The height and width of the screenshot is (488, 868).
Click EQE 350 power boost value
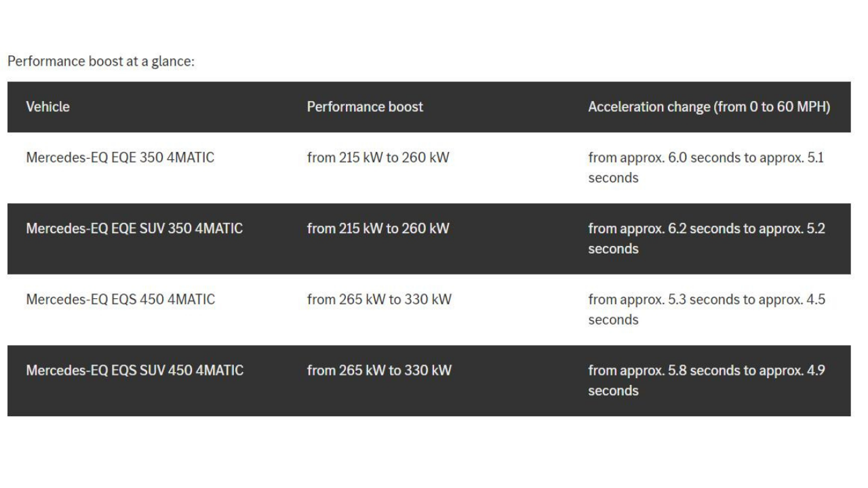click(x=378, y=158)
